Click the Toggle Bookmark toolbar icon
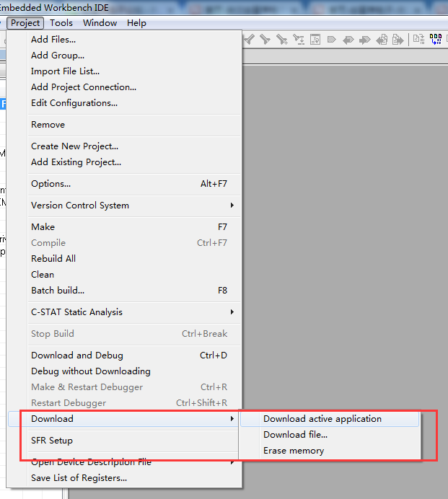This screenshot has width=448, height=499. (x=331, y=40)
